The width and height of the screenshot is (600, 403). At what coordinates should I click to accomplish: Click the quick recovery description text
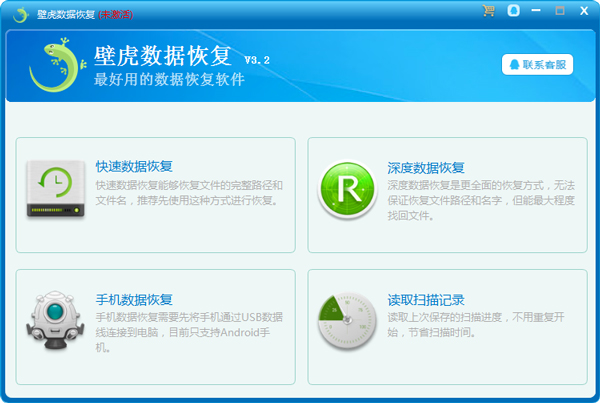point(189,193)
